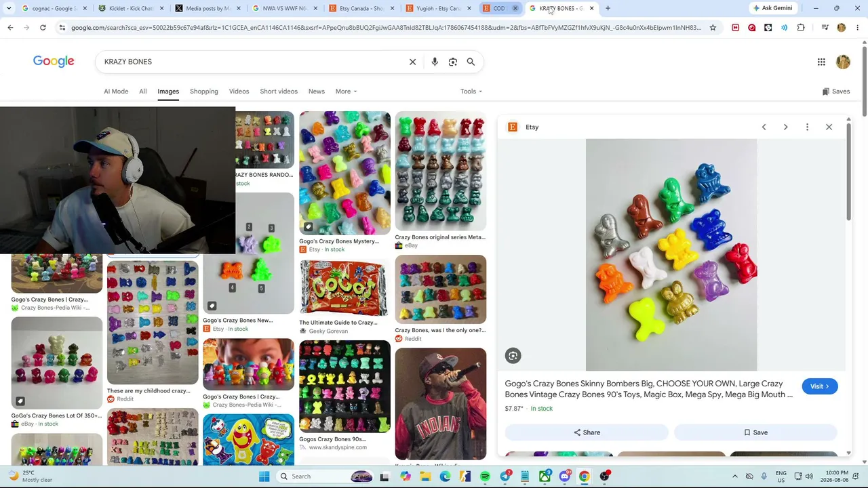Launch Spotify from the taskbar
868x488 pixels.
[485, 476]
